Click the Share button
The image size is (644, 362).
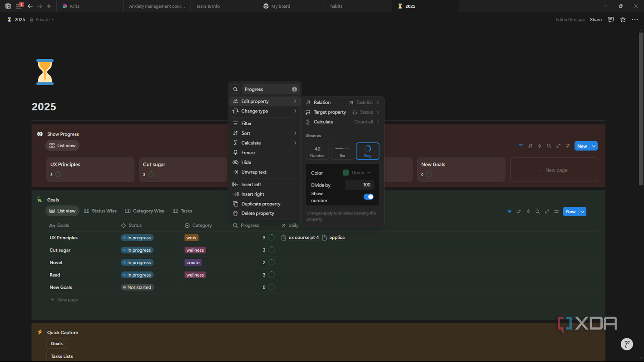click(x=595, y=20)
